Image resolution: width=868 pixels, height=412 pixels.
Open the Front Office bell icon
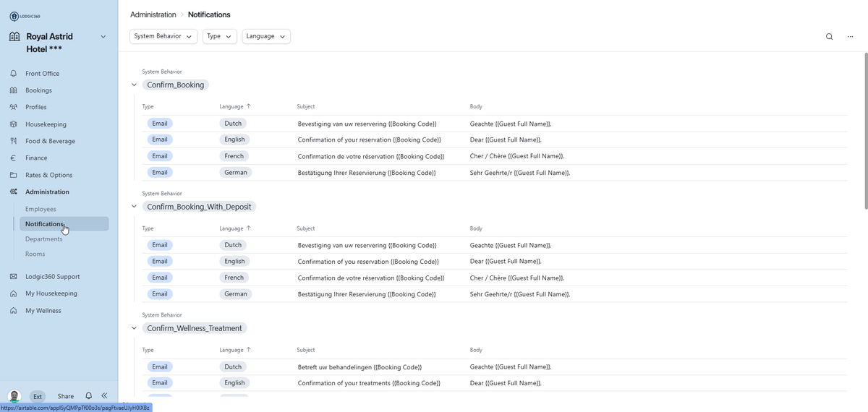(13, 74)
